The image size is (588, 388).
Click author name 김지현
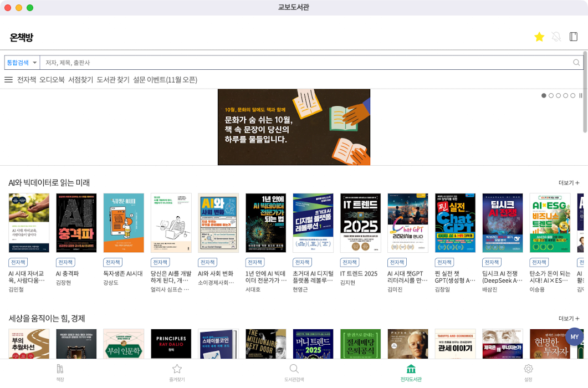pos(347,283)
